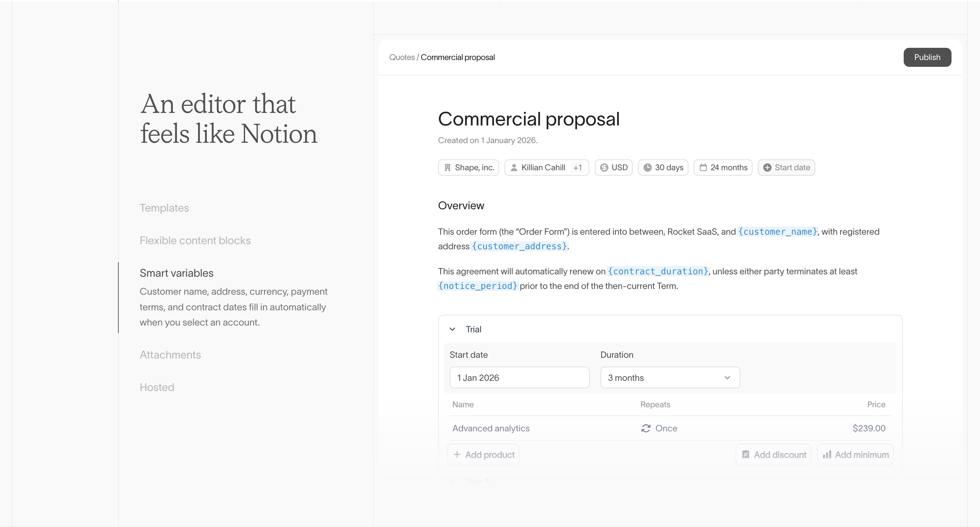This screenshot has width=980, height=527.
Task: Open the Templates feature tab
Action: coord(164,208)
